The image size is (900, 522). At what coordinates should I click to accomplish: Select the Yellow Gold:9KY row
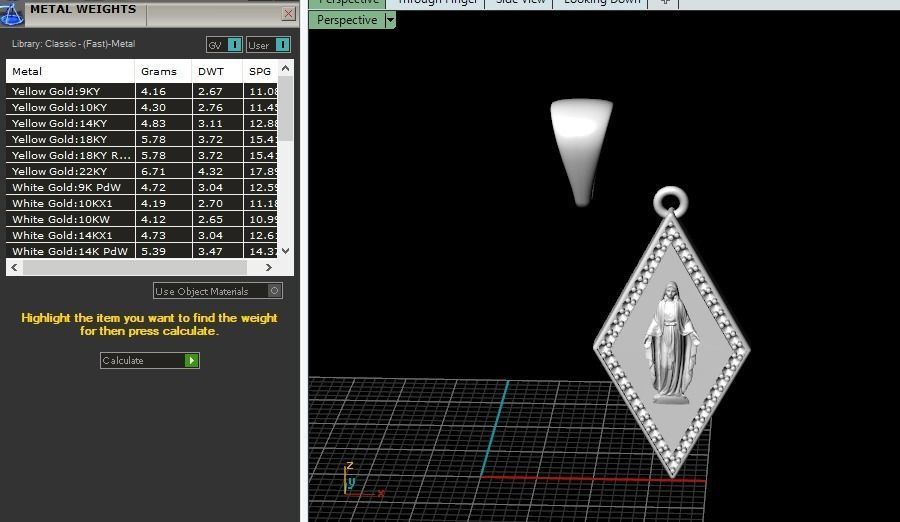point(142,91)
